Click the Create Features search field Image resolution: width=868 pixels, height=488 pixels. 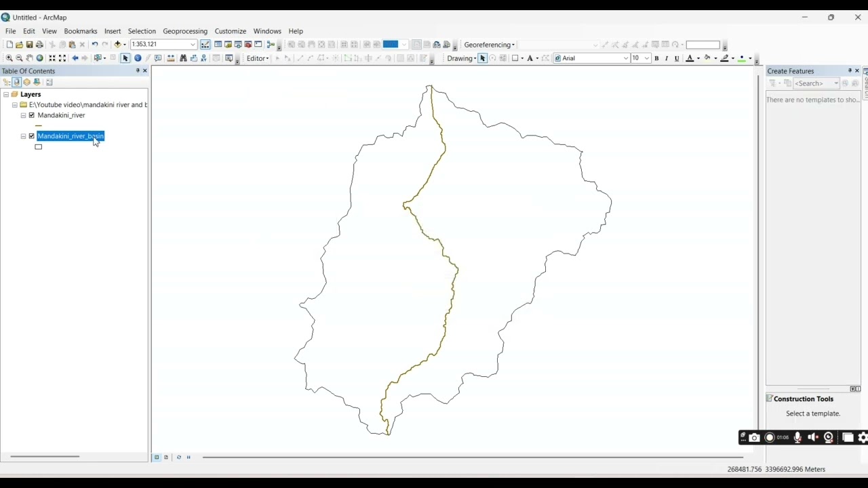click(816, 83)
